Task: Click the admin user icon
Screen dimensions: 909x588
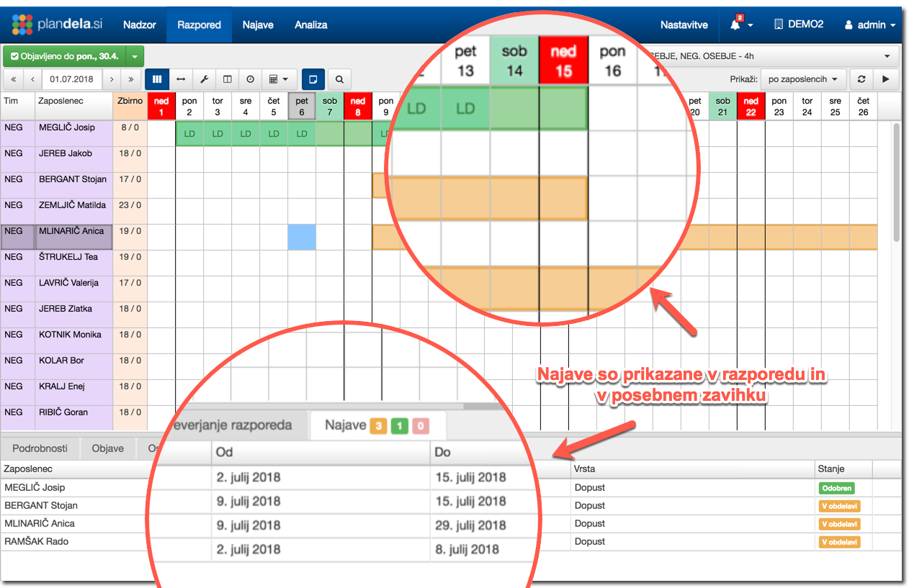Action: pos(848,25)
